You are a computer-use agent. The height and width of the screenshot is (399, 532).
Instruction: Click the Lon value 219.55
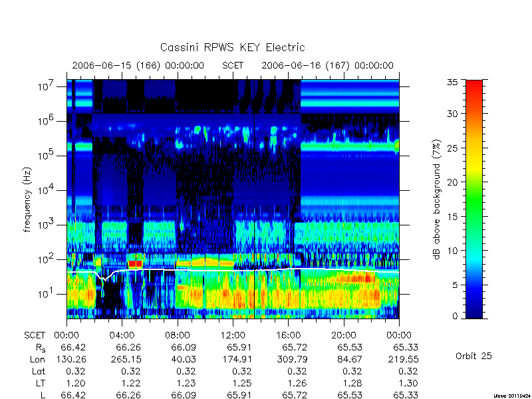[403, 359]
